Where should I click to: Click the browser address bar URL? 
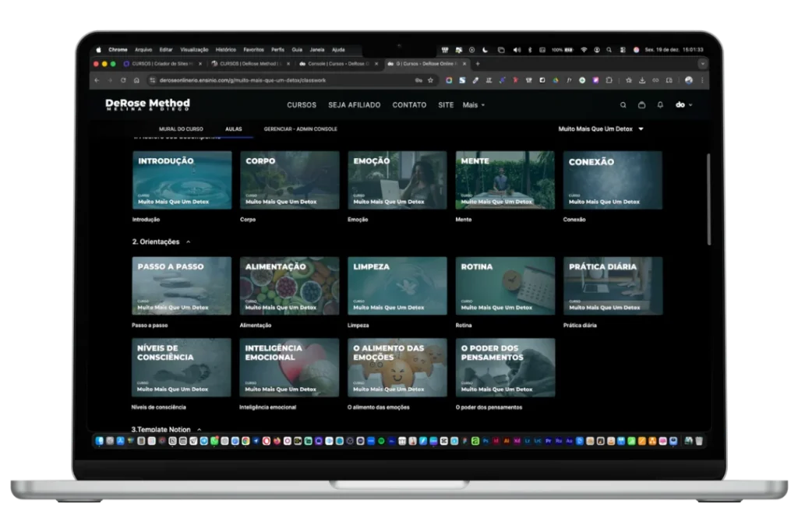[x=242, y=80]
